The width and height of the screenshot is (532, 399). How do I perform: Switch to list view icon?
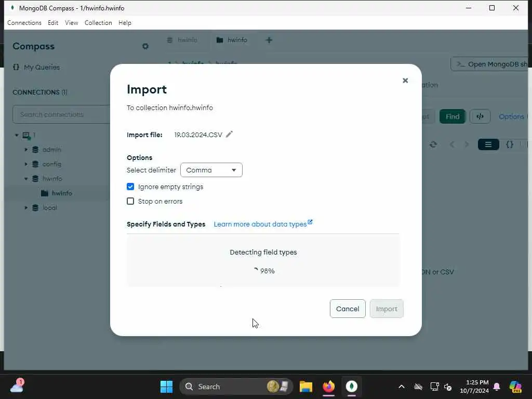(x=488, y=144)
